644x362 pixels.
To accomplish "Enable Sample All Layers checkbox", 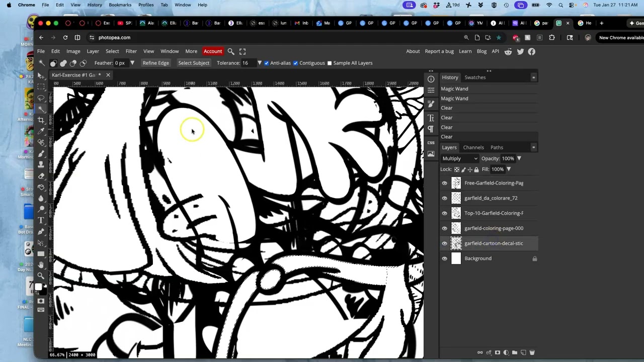I will (x=330, y=63).
